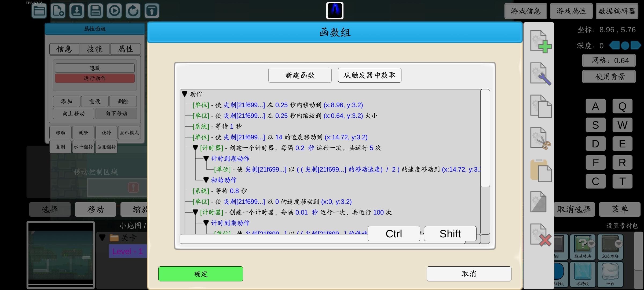Collapse the 0.2 秒 计时器 node

[195, 148]
